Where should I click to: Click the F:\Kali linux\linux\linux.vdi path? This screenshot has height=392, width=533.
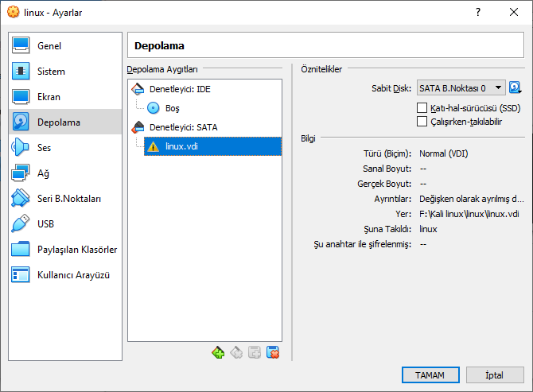click(x=469, y=214)
